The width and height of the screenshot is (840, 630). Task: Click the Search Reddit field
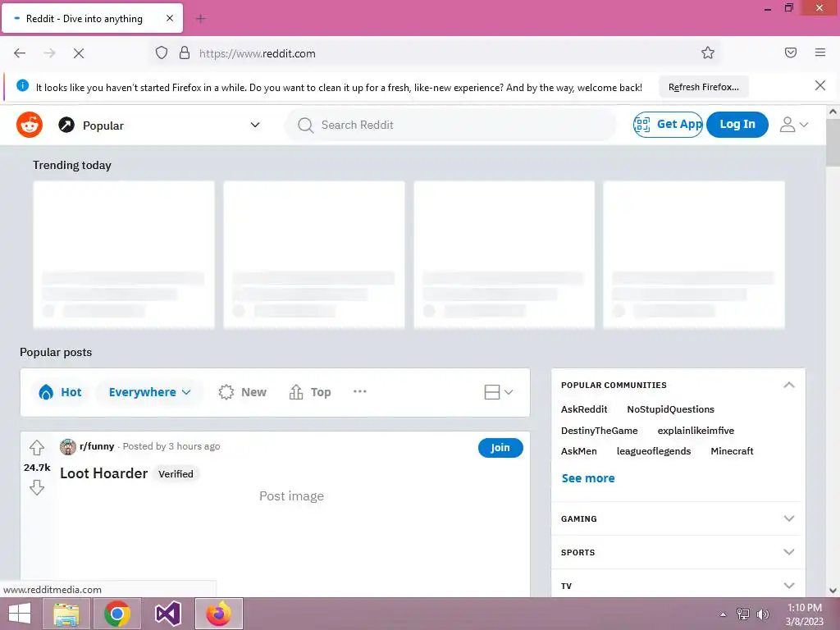tap(450, 125)
